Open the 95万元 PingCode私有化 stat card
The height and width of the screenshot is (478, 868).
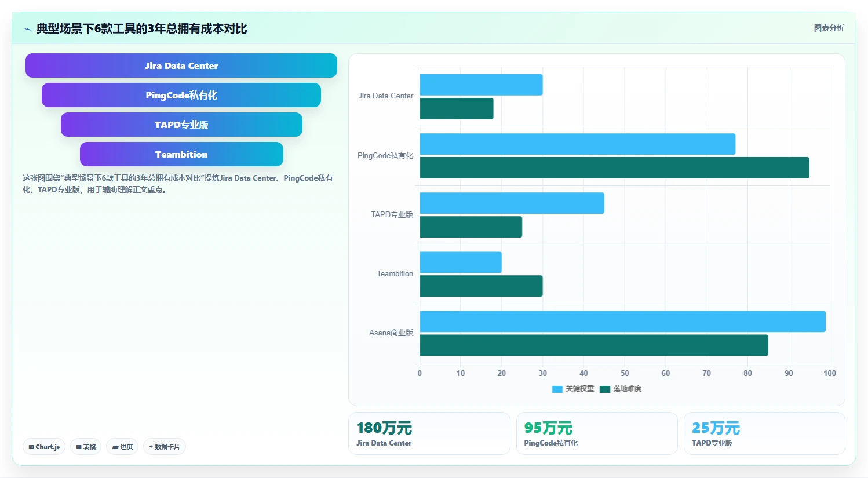(x=597, y=433)
